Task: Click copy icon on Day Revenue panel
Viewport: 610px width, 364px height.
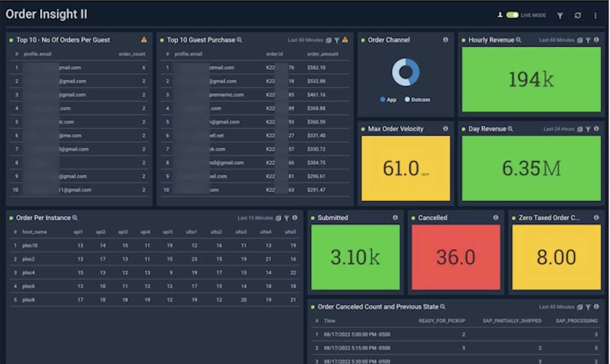Action: click(580, 129)
